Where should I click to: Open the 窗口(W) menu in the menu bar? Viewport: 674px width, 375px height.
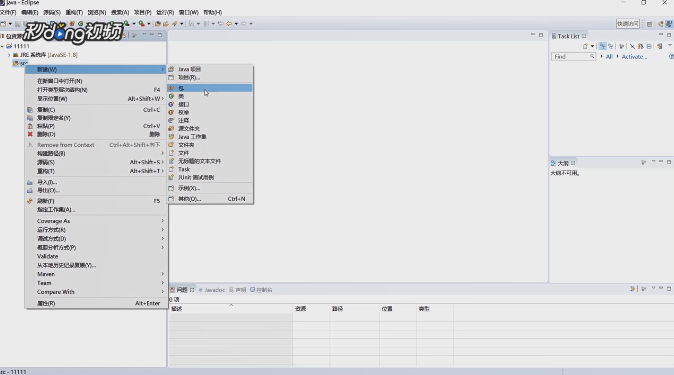(x=189, y=12)
